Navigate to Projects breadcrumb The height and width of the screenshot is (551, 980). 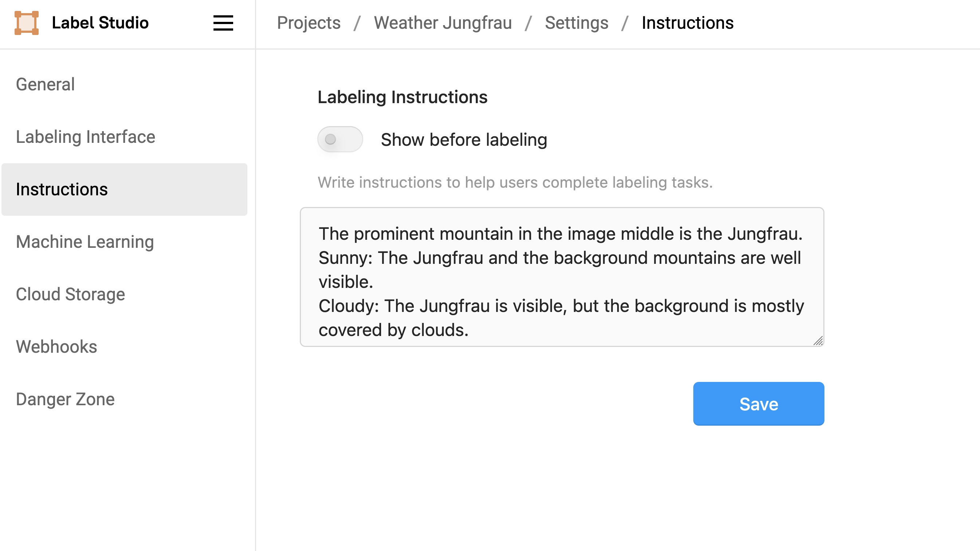309,23
